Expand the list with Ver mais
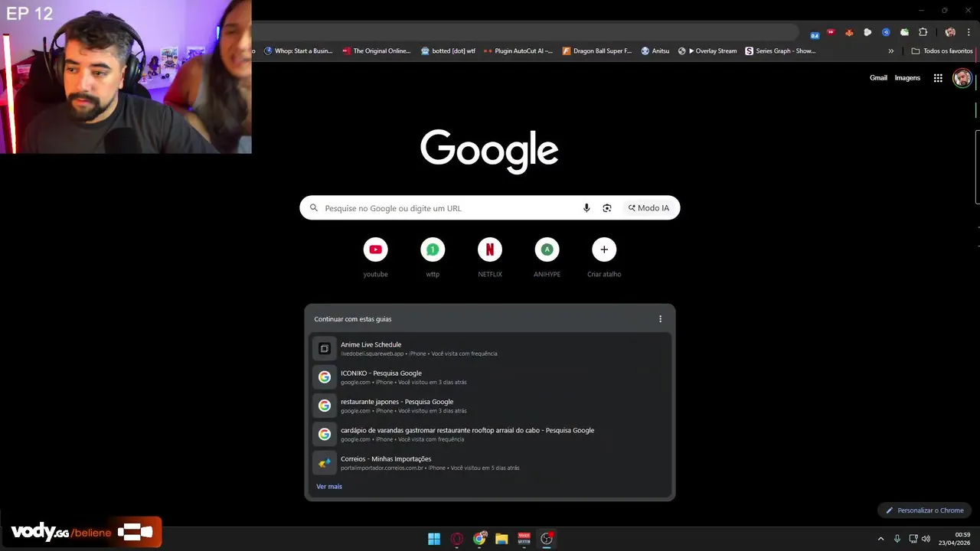 click(x=329, y=487)
